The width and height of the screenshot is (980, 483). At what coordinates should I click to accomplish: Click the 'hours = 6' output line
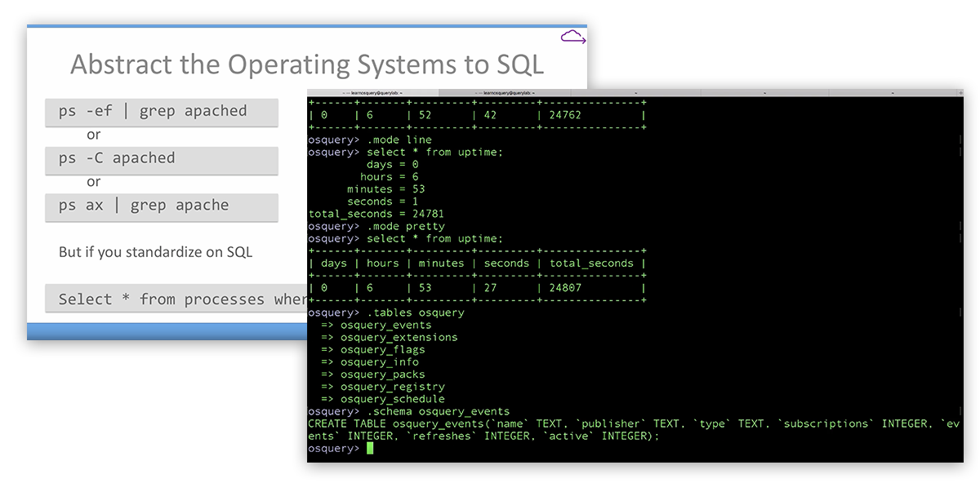[x=389, y=176]
